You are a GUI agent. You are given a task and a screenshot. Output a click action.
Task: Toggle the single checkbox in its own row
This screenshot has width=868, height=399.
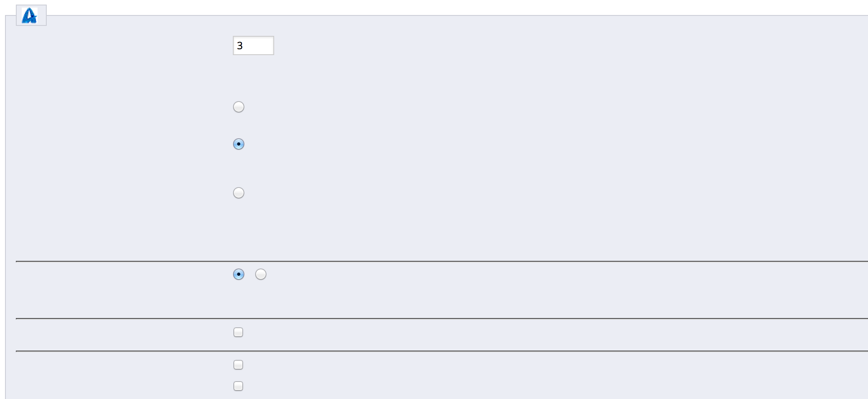click(x=238, y=332)
